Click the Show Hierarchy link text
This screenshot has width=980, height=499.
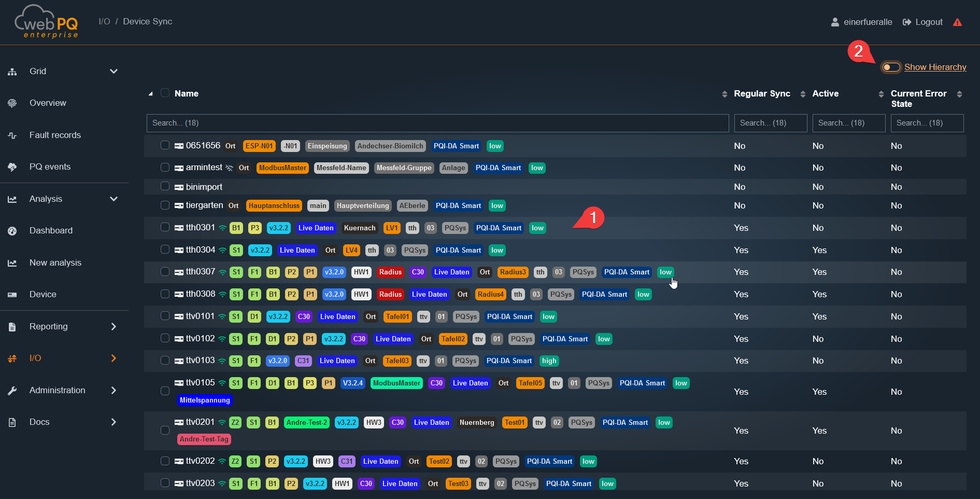[935, 67]
